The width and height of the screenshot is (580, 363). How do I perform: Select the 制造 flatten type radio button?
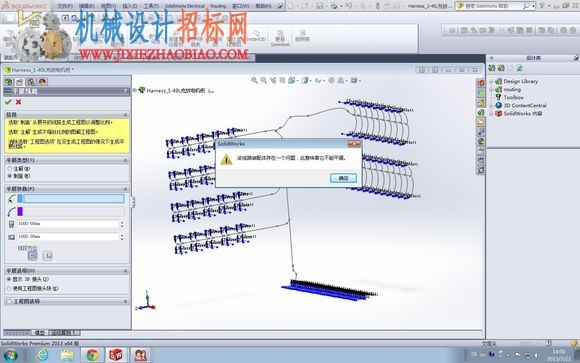10,176
